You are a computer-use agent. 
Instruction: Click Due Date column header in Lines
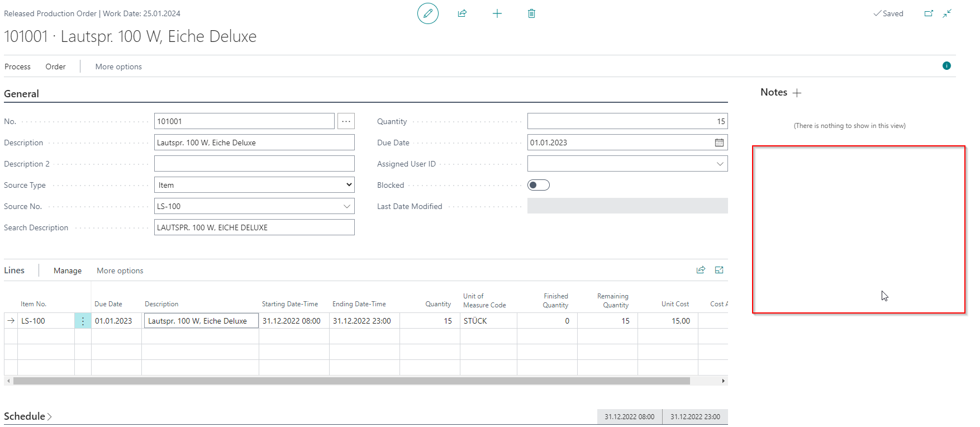[x=108, y=304]
